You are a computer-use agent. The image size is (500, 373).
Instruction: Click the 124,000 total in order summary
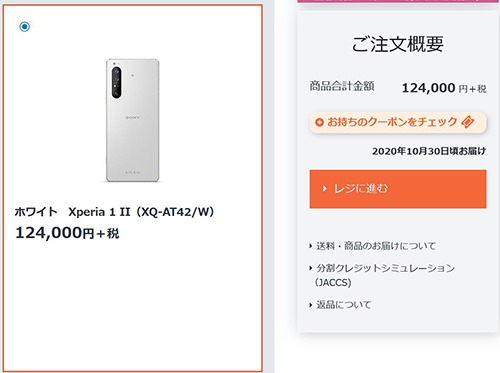[x=428, y=88]
